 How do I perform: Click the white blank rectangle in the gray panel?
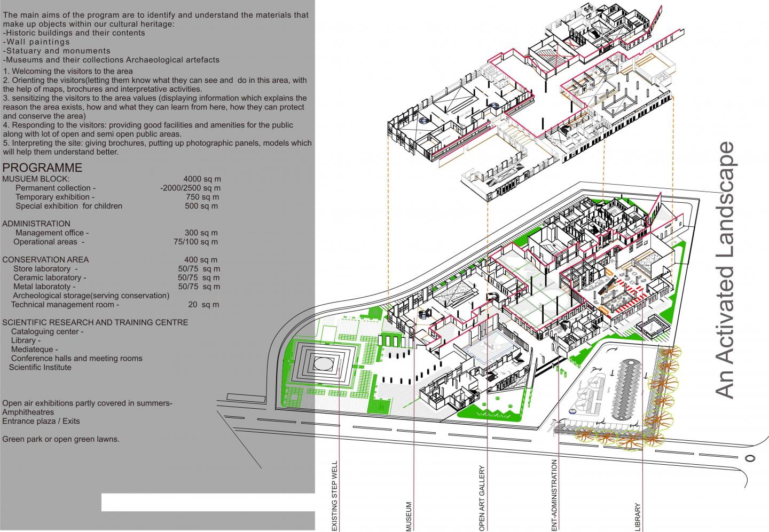click(208, 502)
